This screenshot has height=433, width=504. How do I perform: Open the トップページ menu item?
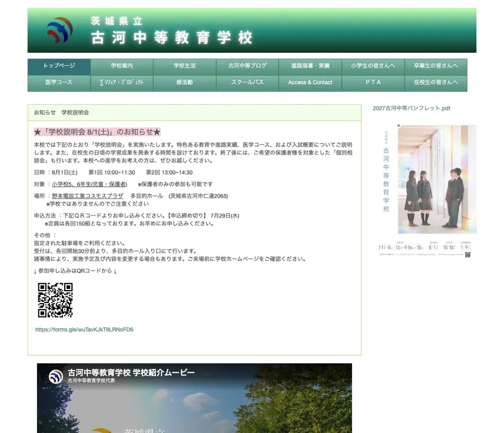59,66
